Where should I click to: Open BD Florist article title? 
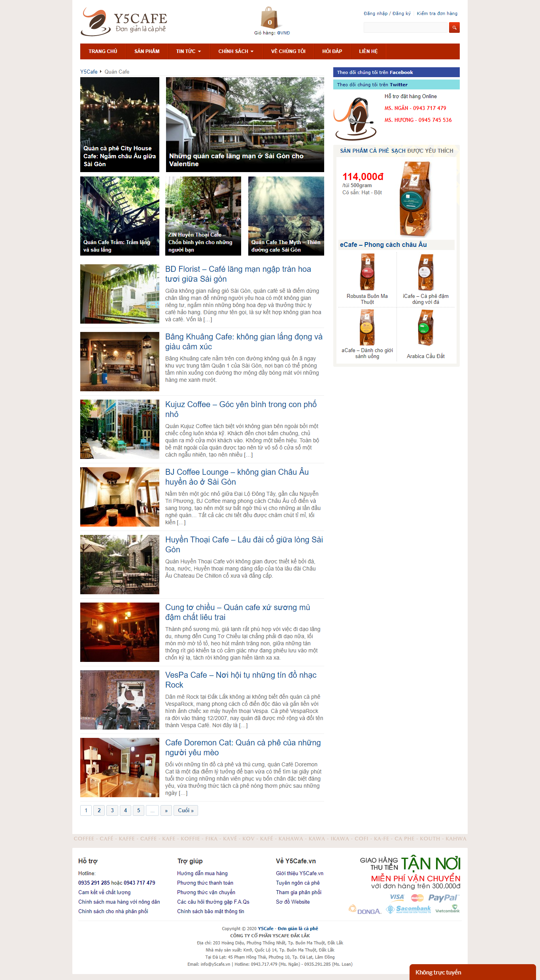[238, 274]
